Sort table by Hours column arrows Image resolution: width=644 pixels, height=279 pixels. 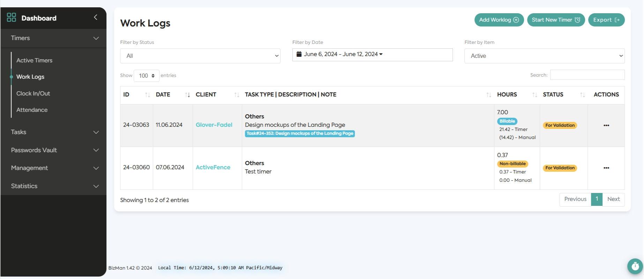coord(534,95)
